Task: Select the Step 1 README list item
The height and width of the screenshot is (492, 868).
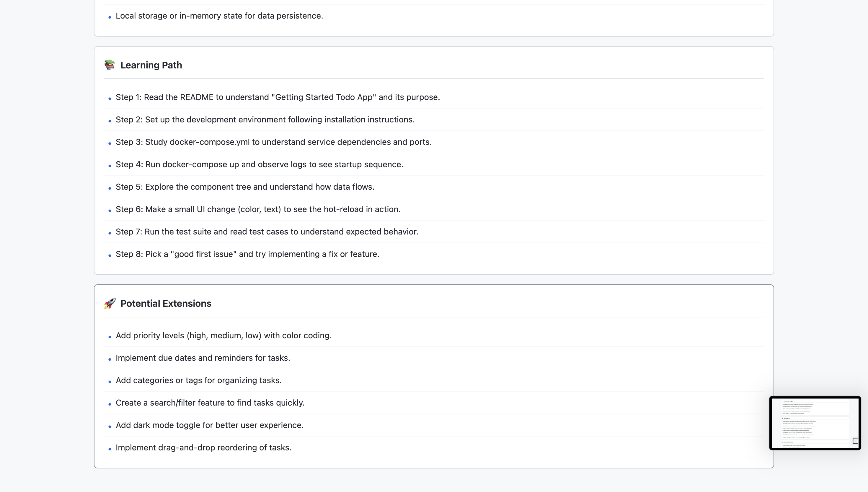Action: 278,97
